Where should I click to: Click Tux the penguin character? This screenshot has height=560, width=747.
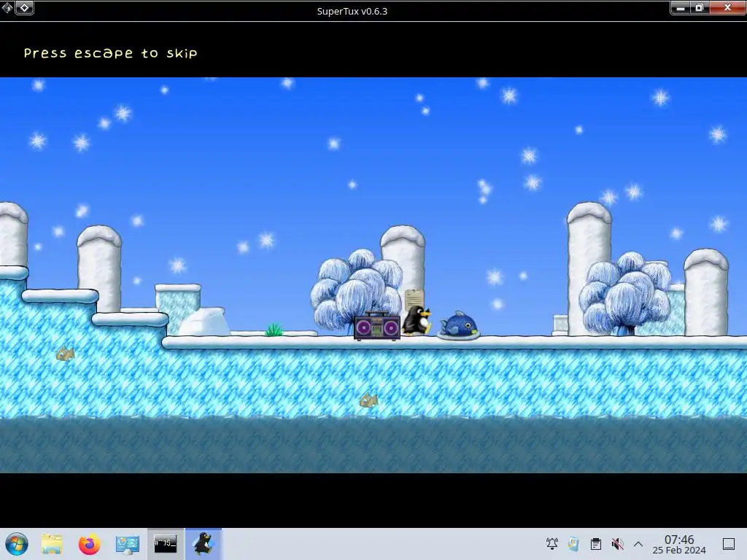click(417, 320)
